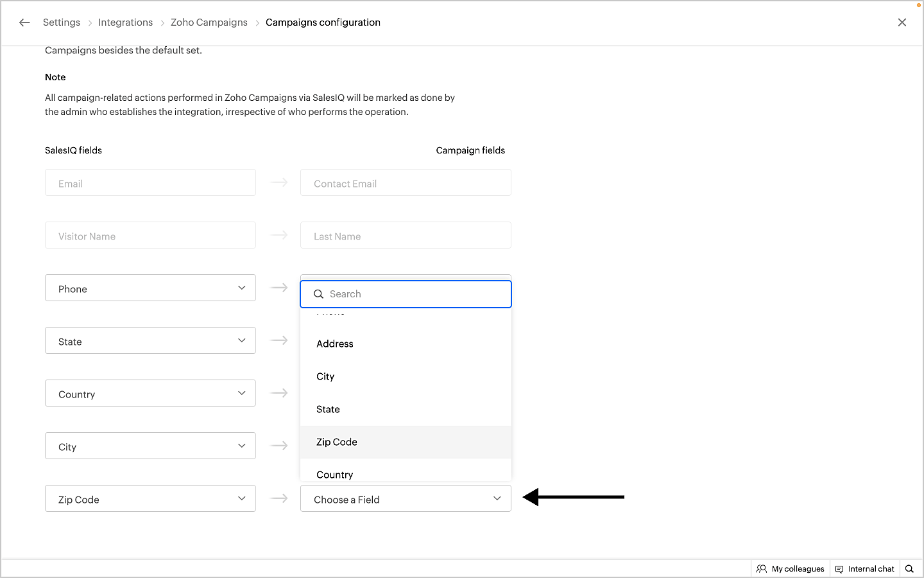Open Zoho Campaigns breadcrumb link
The height and width of the screenshot is (578, 924).
[x=209, y=22]
